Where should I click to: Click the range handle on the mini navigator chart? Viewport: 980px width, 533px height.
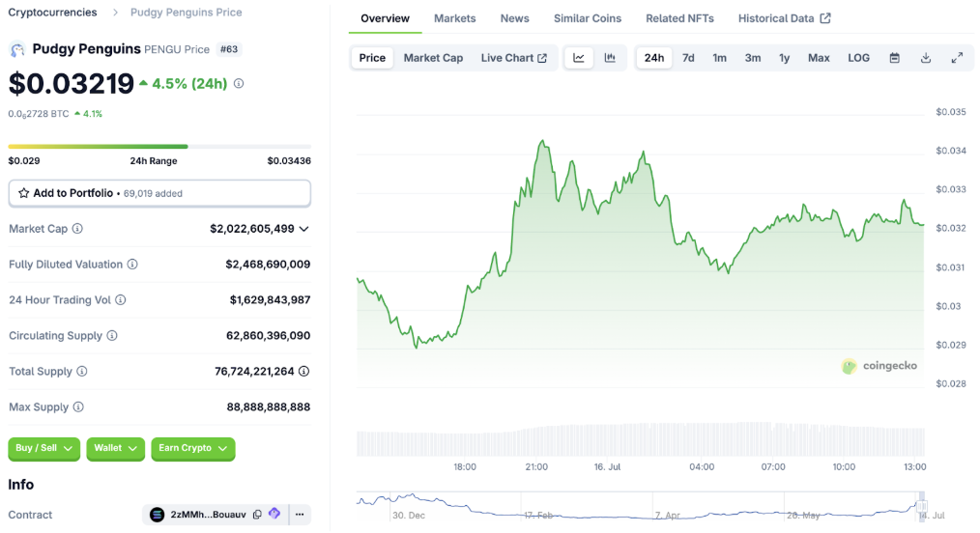pos(921,506)
